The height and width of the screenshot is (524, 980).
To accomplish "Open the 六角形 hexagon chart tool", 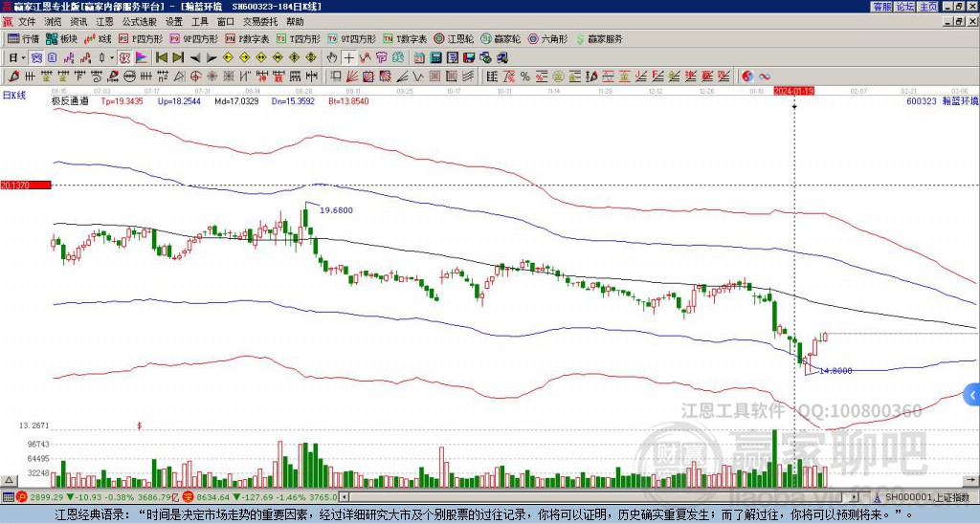I will [547, 38].
